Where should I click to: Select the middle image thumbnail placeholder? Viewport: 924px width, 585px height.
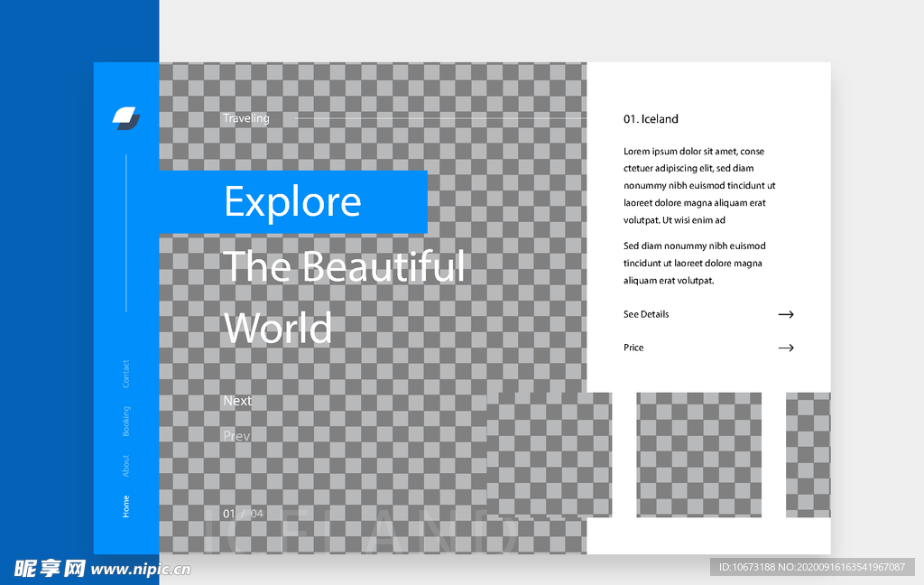coord(698,454)
